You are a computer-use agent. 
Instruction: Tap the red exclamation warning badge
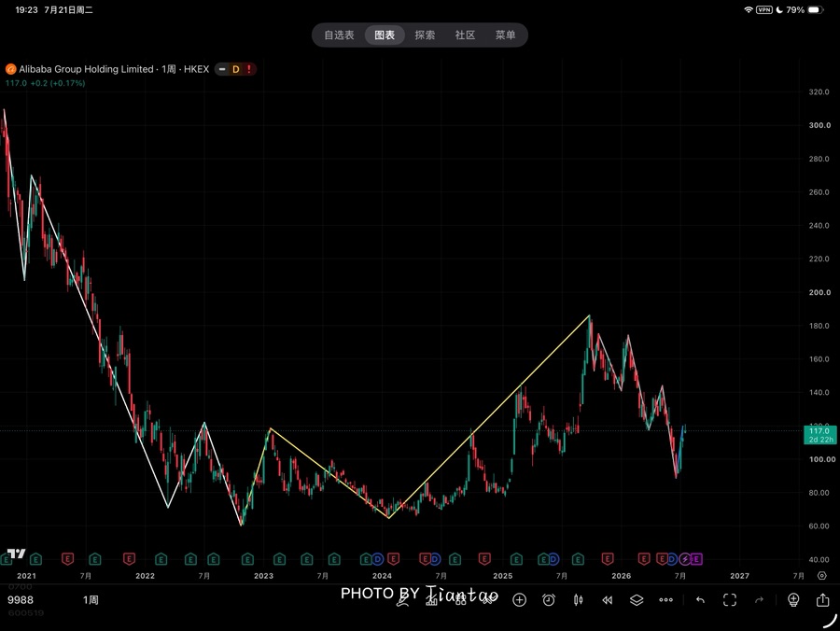coord(249,69)
